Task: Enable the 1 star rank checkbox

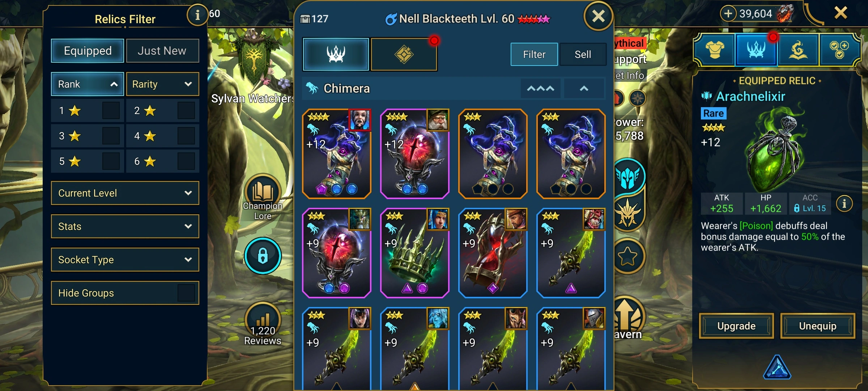Action: (x=111, y=110)
